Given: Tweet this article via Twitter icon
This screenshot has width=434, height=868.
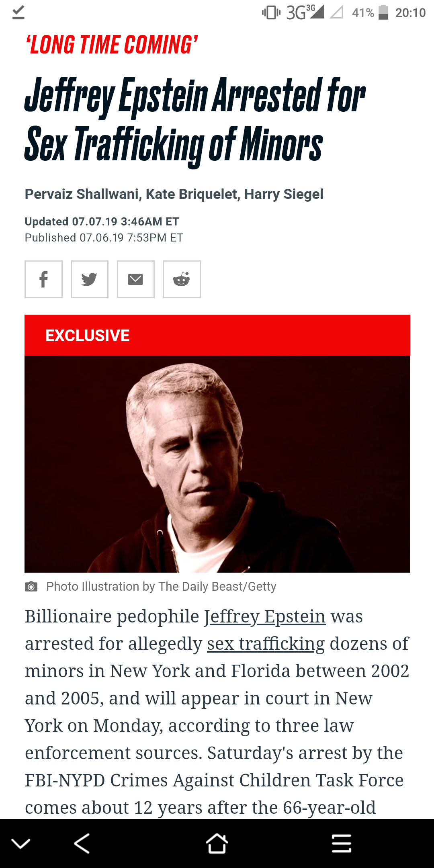Looking at the screenshot, I should coord(89,279).
